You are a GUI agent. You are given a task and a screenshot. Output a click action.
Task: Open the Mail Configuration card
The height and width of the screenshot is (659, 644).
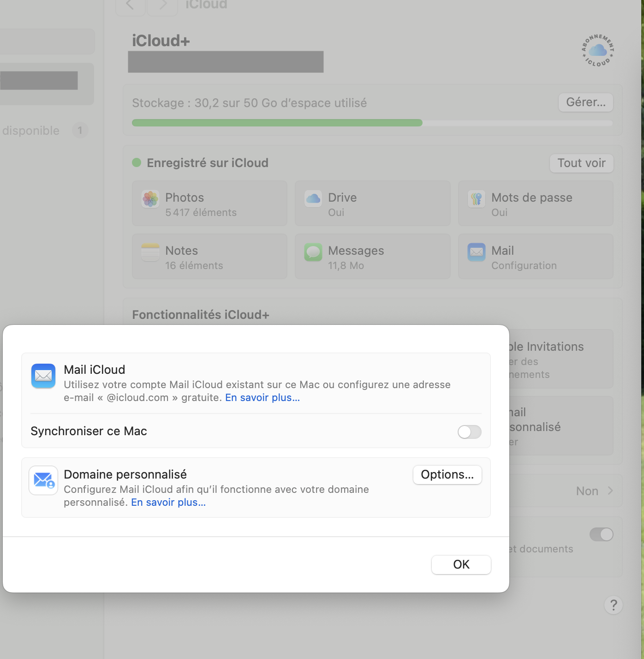pyautogui.click(x=536, y=256)
